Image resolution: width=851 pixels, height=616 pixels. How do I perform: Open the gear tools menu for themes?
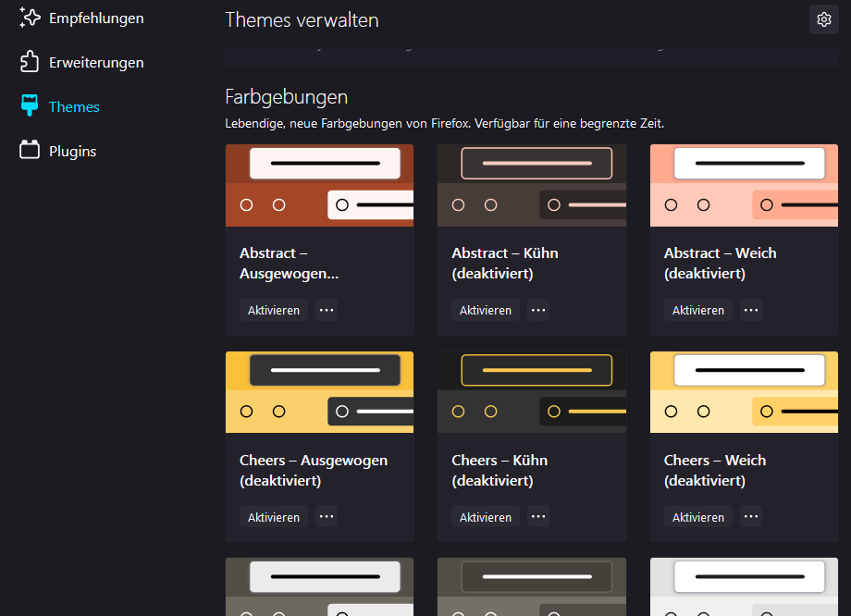[x=824, y=19]
